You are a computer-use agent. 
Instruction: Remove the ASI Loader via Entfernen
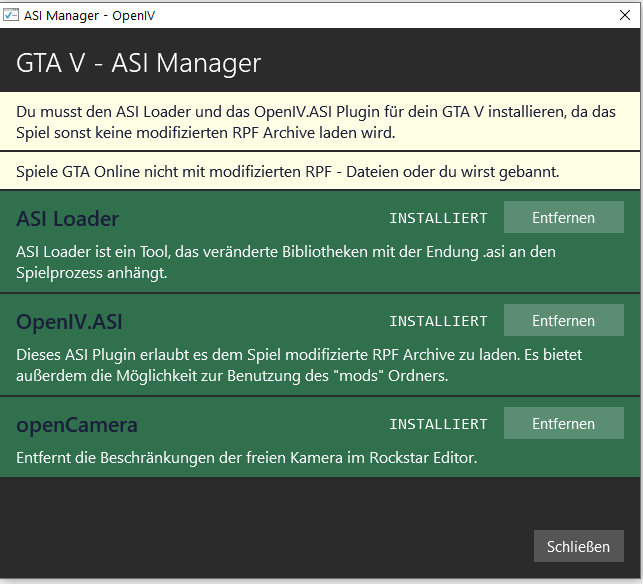click(x=563, y=218)
